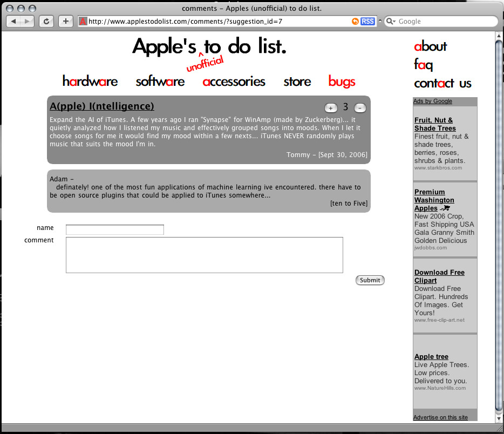Image resolution: width=504 pixels, height=434 pixels.
Task: Click Advertise on this site link
Action: pyautogui.click(x=440, y=417)
